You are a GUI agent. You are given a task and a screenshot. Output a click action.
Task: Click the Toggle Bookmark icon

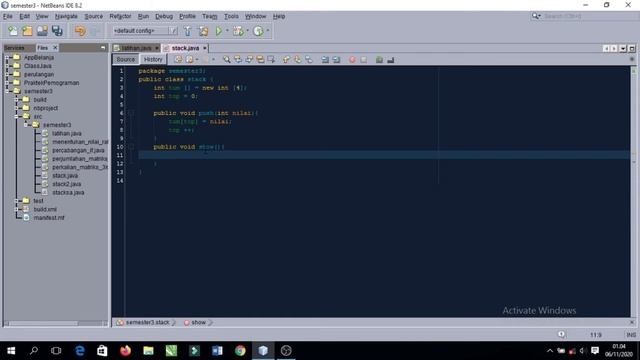tap(309, 60)
